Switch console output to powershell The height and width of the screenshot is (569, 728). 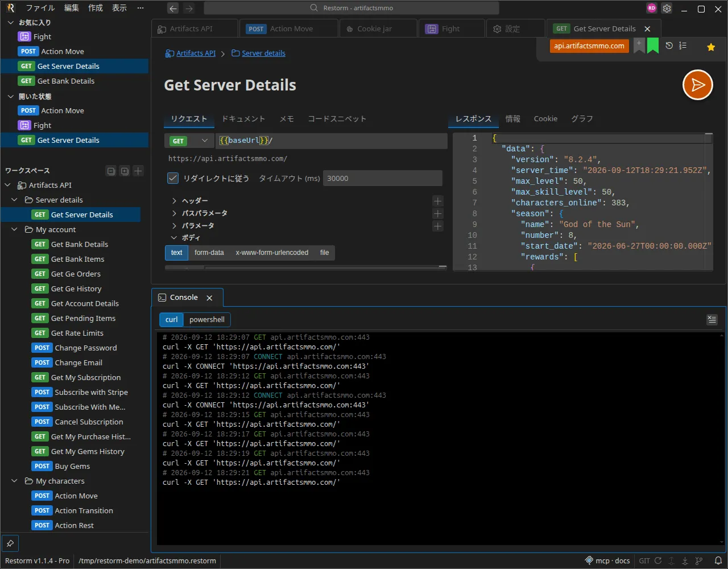207,320
